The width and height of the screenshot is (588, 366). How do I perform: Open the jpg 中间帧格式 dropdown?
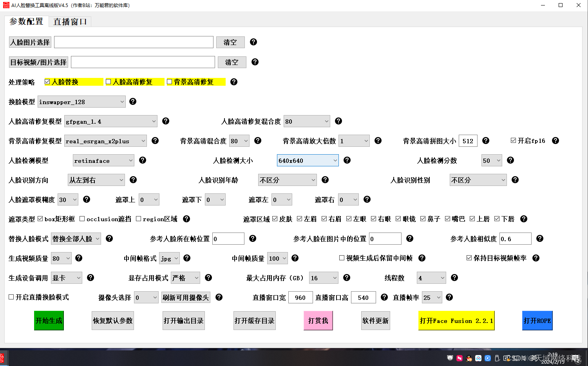pyautogui.click(x=170, y=258)
